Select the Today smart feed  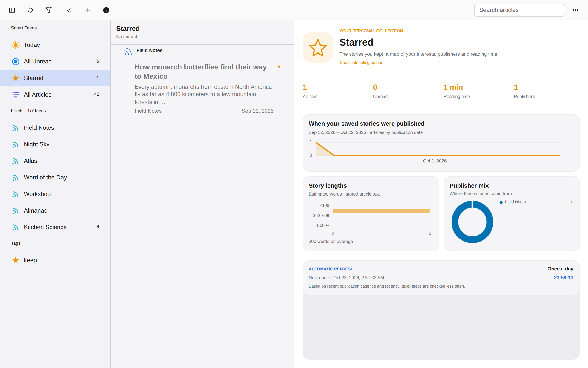tap(55, 45)
